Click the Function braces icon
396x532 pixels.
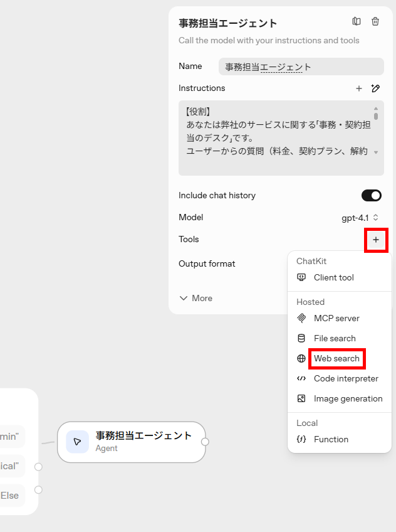[301, 439]
